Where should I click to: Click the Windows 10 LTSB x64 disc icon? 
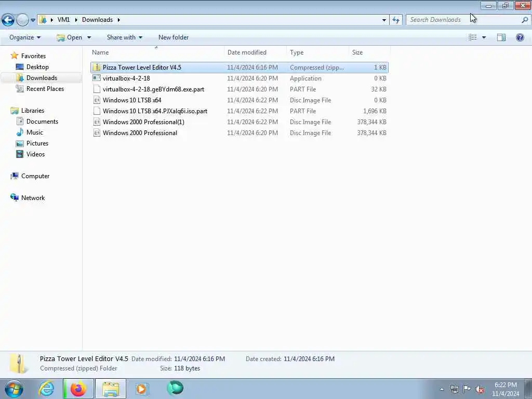(x=97, y=100)
